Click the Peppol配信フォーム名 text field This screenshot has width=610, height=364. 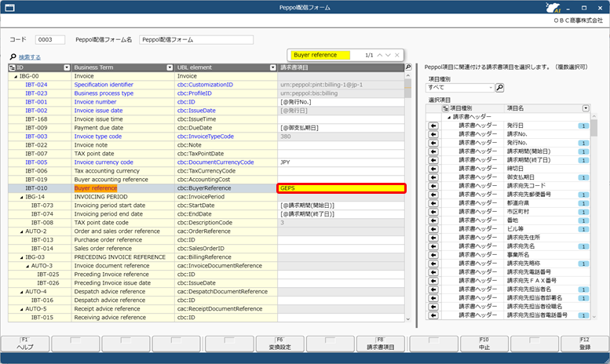[196, 40]
